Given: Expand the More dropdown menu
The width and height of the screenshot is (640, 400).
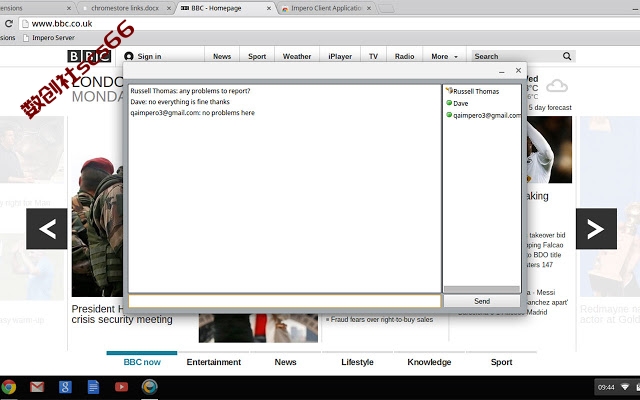Looking at the screenshot, I should [444, 56].
